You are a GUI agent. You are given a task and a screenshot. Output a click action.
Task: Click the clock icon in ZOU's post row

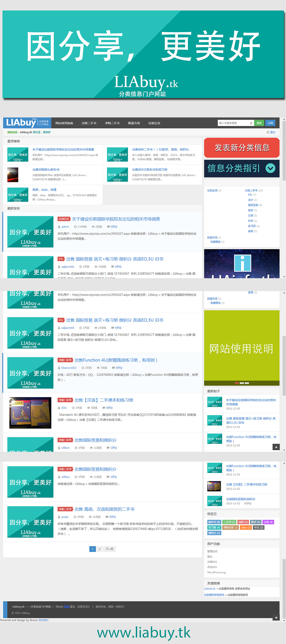pos(73,408)
